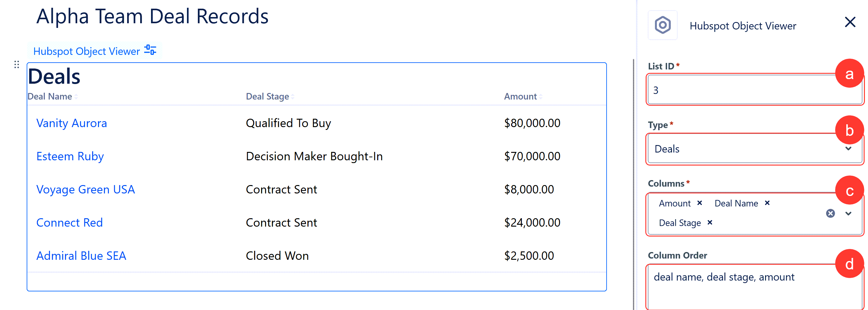Viewport: 868px width, 310px height.
Task: Clear all selected columns
Action: (x=830, y=213)
